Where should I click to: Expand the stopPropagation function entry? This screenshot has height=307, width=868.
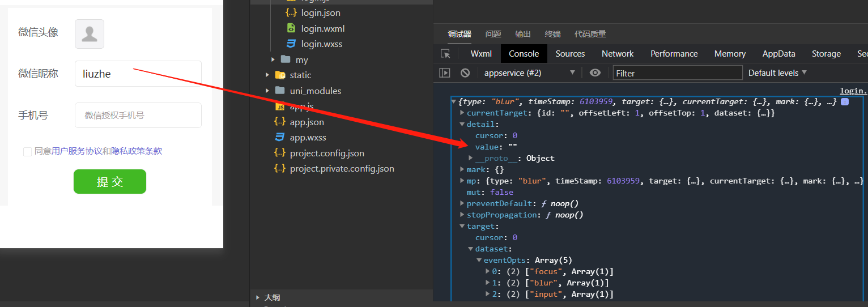click(x=462, y=215)
